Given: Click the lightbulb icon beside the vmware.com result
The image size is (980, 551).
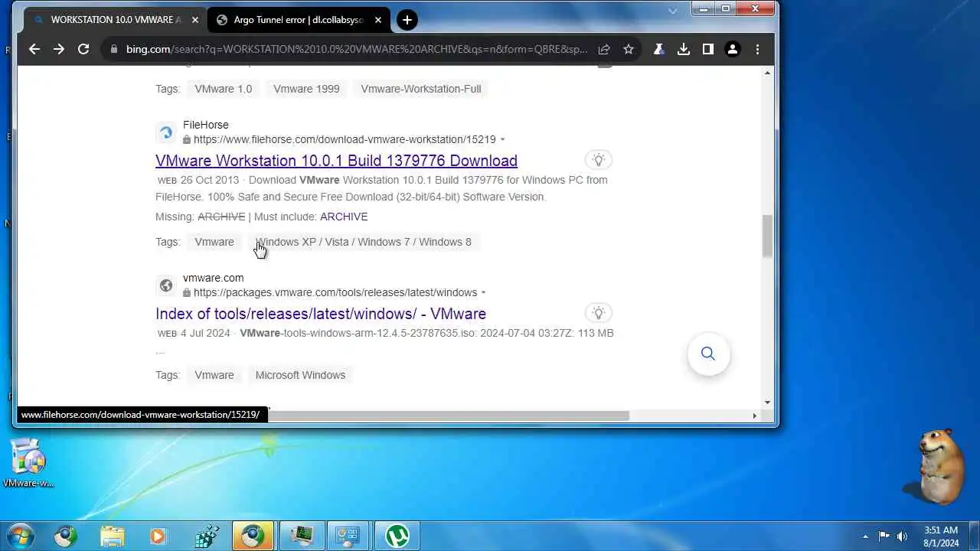Looking at the screenshot, I should pyautogui.click(x=599, y=313).
